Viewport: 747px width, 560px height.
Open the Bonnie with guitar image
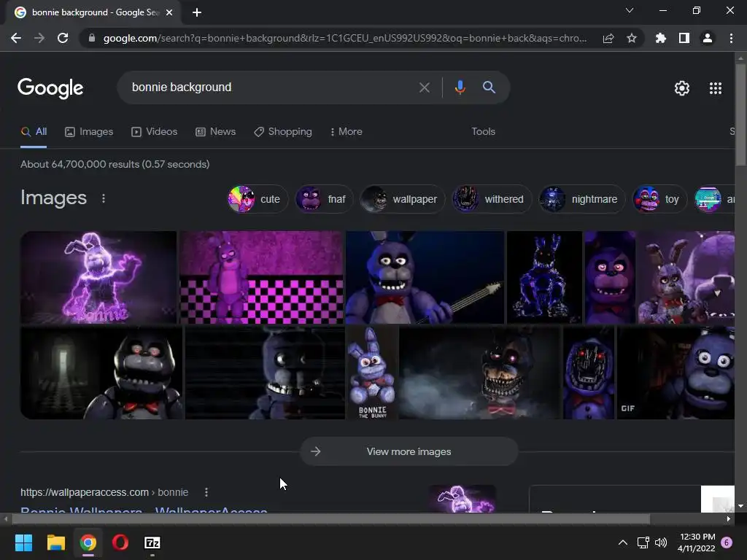(x=425, y=278)
